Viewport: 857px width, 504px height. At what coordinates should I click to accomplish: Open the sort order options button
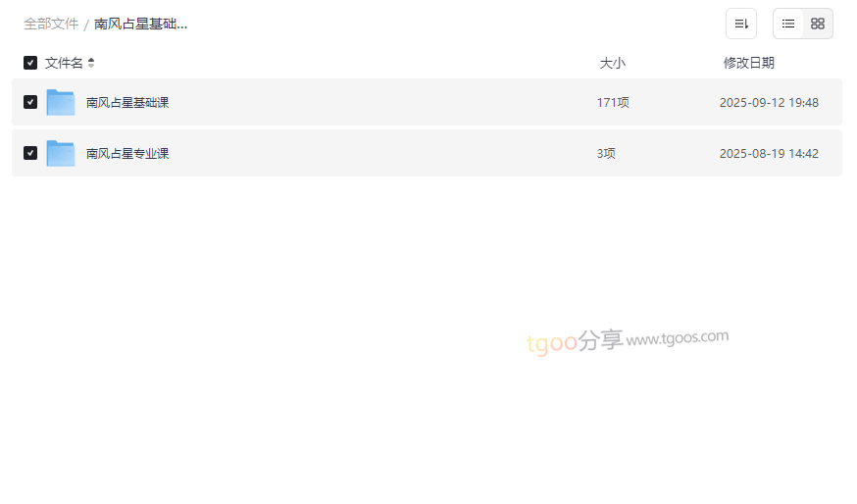point(741,24)
